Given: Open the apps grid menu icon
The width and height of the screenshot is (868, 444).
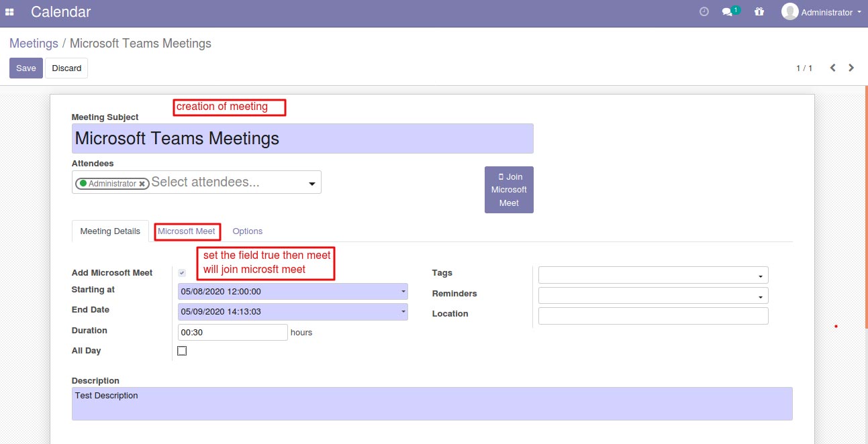Looking at the screenshot, I should coord(10,12).
